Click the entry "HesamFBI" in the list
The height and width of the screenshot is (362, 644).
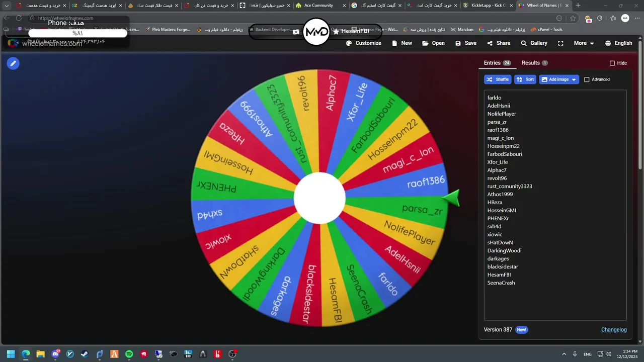coord(499,275)
